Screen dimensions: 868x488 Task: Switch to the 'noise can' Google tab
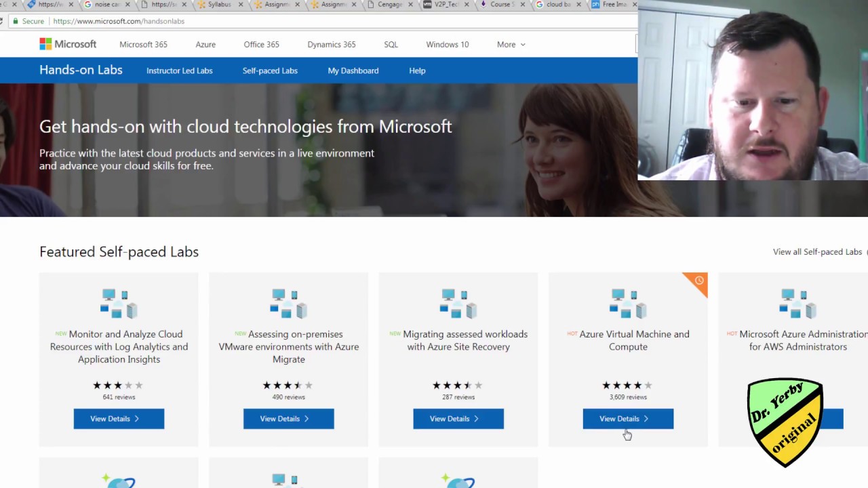click(x=102, y=5)
